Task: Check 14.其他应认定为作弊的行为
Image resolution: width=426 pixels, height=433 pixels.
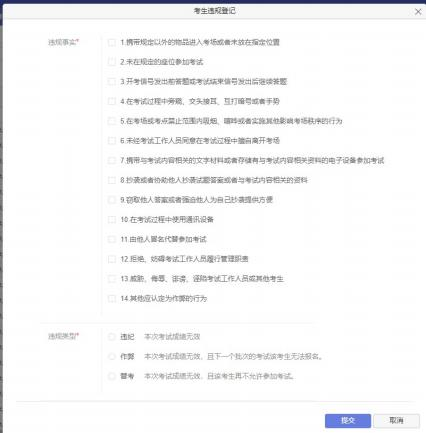Action: click(x=112, y=298)
